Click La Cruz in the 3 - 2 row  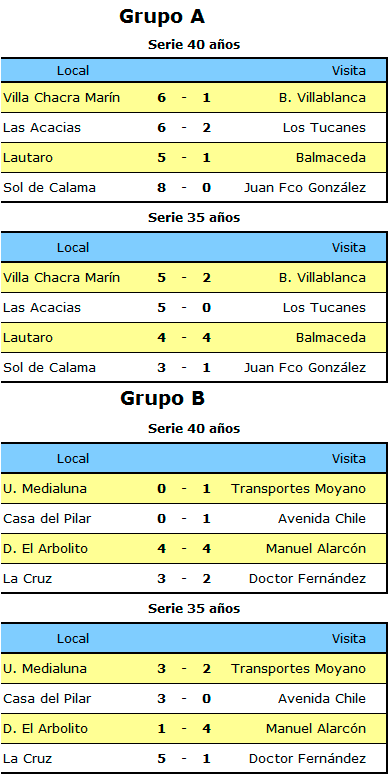[x=28, y=579]
